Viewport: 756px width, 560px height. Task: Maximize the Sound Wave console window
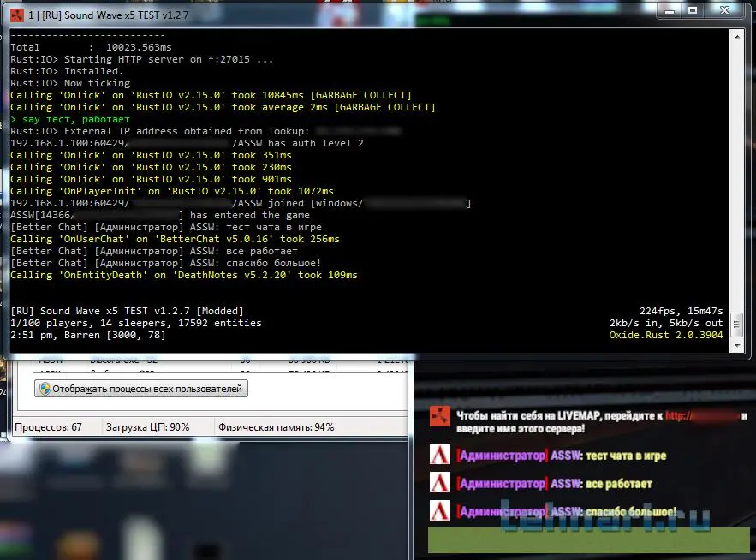693,10
